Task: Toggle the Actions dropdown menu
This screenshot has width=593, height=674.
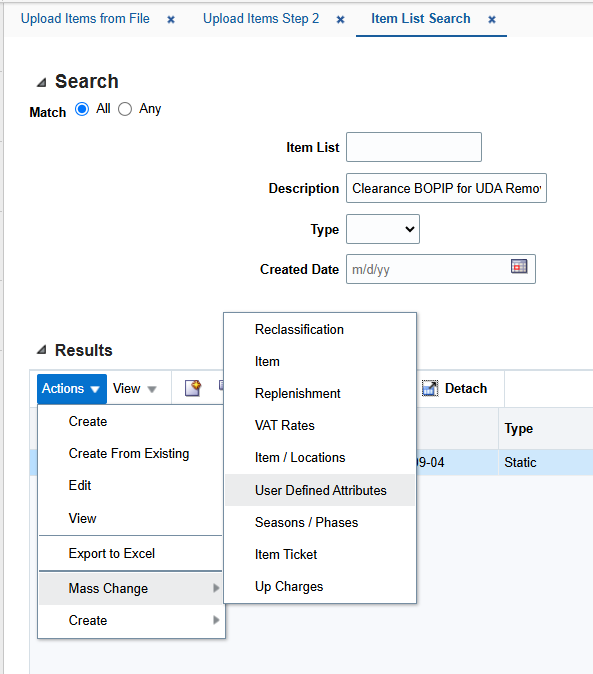Action: (x=72, y=389)
